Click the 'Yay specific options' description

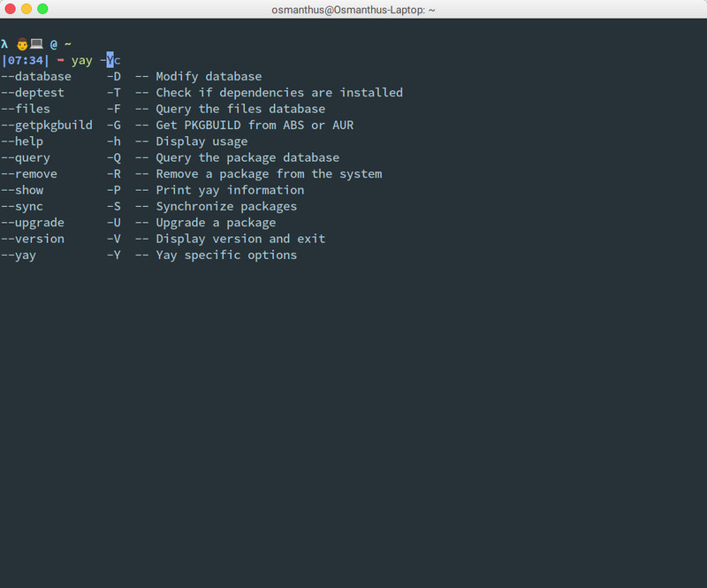tap(226, 255)
